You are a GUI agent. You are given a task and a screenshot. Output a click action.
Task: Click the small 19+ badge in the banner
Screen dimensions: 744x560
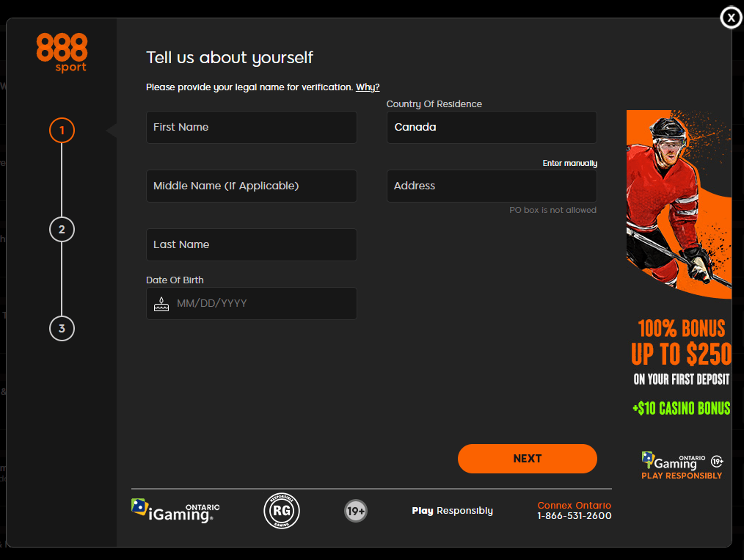(x=717, y=461)
